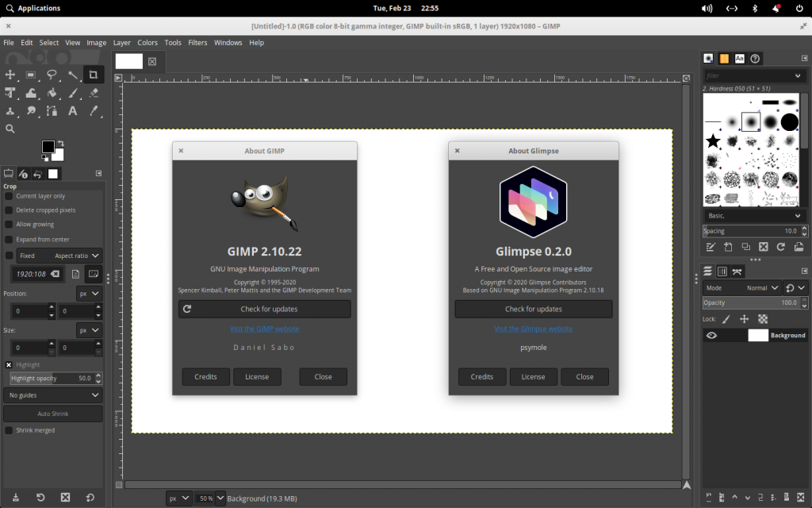Enable the Allow growing crop option
The height and width of the screenshot is (508, 812).
(x=8, y=224)
